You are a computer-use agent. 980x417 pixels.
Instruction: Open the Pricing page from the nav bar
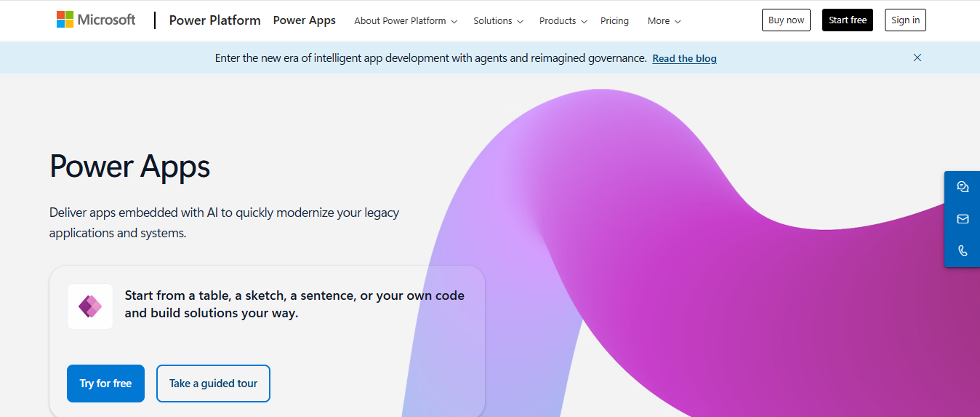614,21
